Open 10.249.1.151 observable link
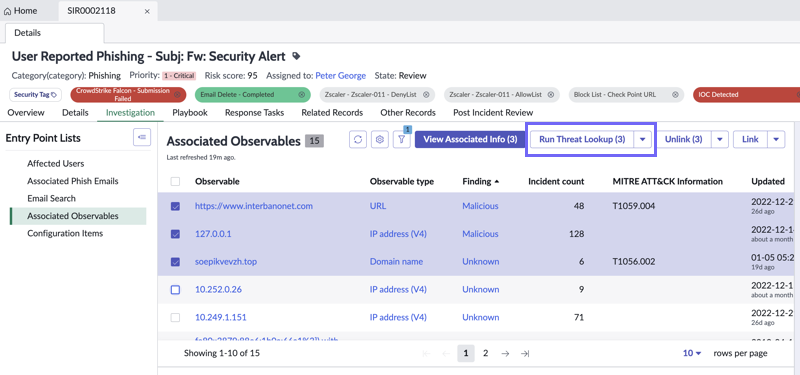800x375 pixels. 221,317
